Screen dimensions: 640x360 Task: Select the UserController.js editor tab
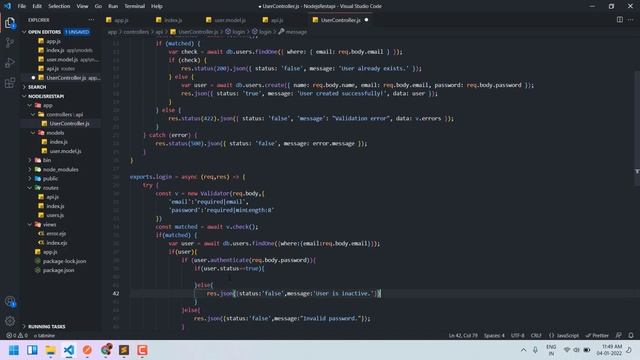[340, 20]
